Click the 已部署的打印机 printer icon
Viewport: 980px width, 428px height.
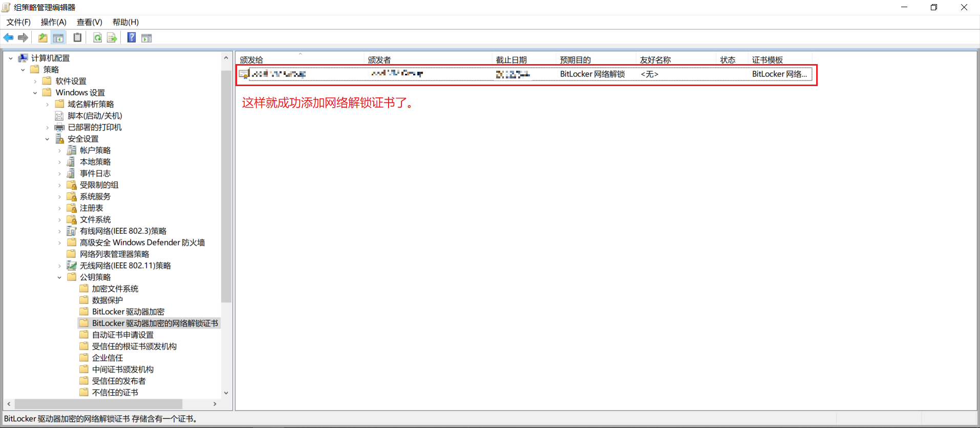click(59, 127)
